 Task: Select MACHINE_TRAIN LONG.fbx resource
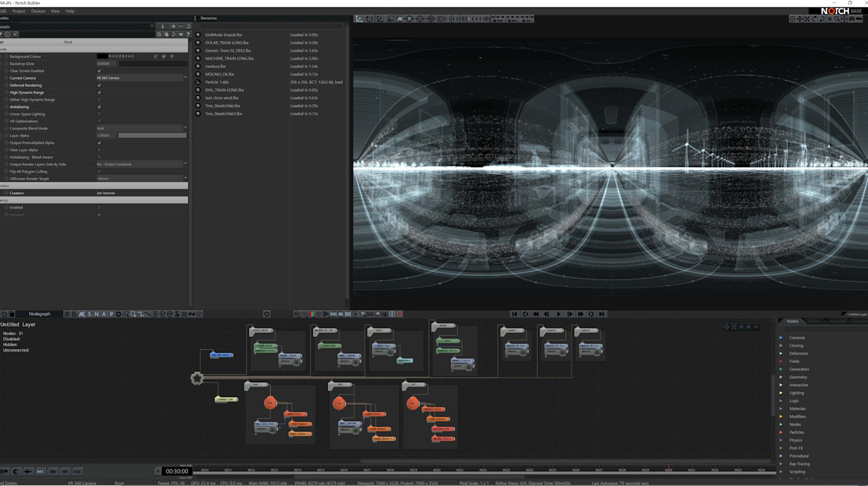[x=229, y=58]
